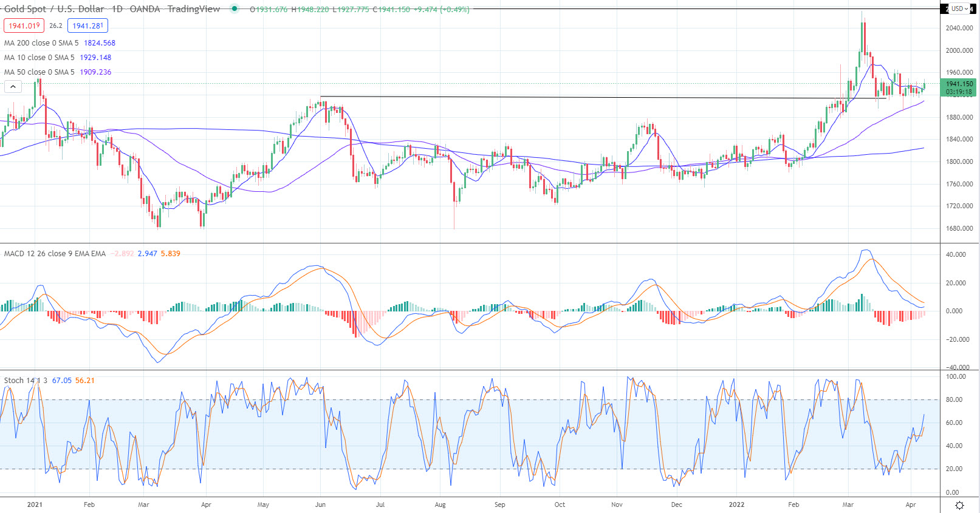Image resolution: width=980 pixels, height=513 pixels.
Task: Click the MA 50 value 1909.236
Action: click(96, 72)
